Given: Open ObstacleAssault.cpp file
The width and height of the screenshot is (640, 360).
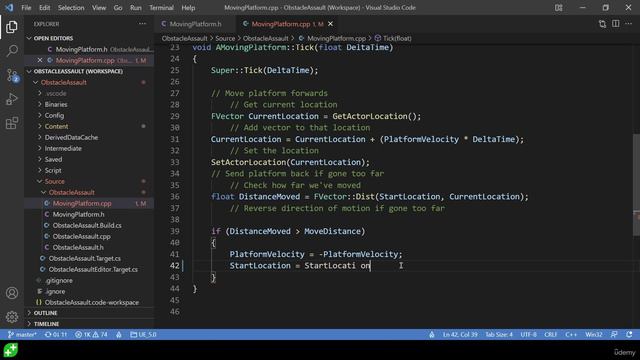Looking at the screenshot, I should coord(82,236).
